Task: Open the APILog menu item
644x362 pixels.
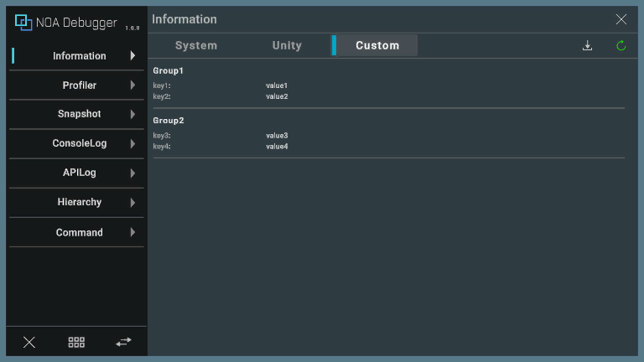Action: [76, 173]
